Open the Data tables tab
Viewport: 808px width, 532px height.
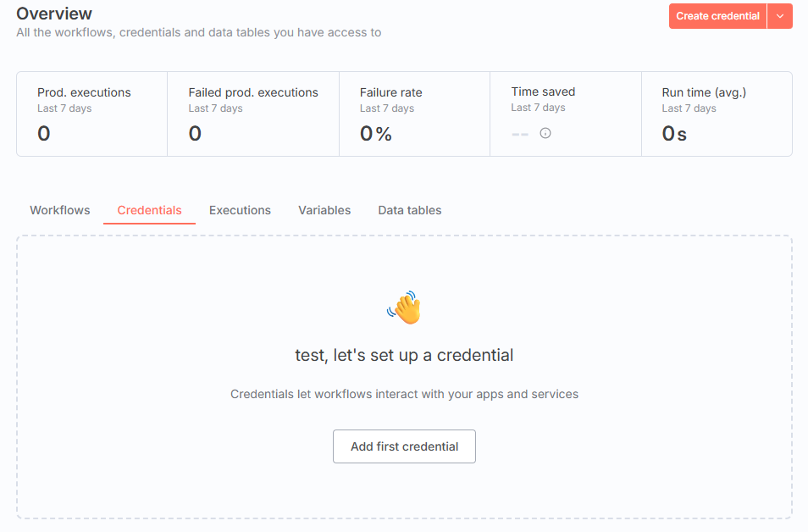pyautogui.click(x=409, y=210)
